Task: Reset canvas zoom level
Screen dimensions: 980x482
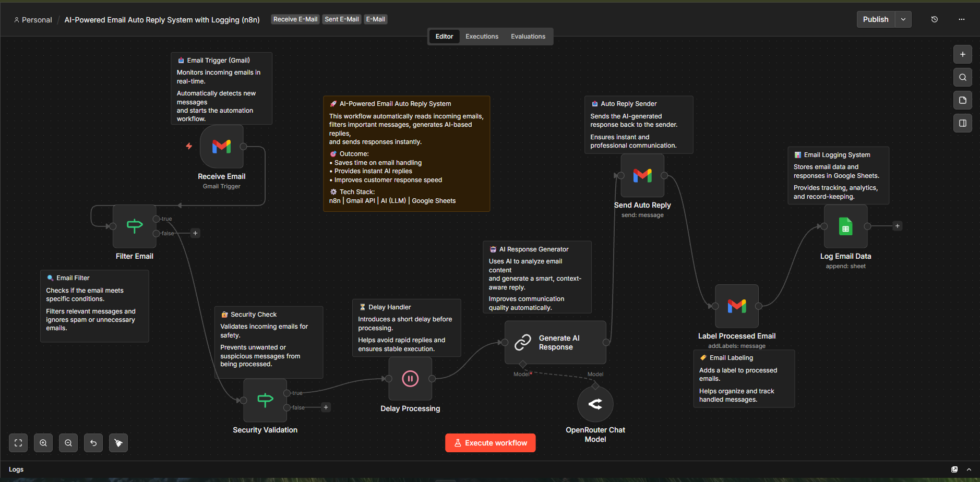Action: pyautogui.click(x=93, y=443)
